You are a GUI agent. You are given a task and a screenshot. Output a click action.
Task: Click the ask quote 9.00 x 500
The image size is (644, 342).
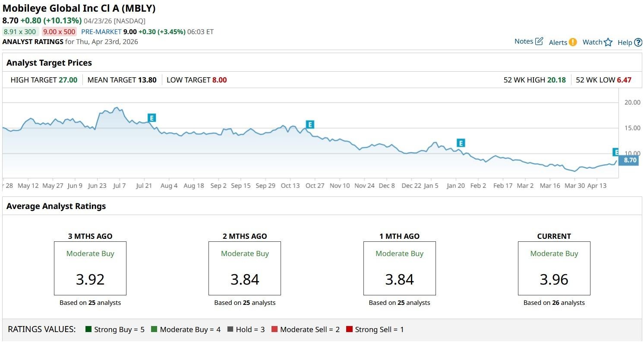[59, 32]
